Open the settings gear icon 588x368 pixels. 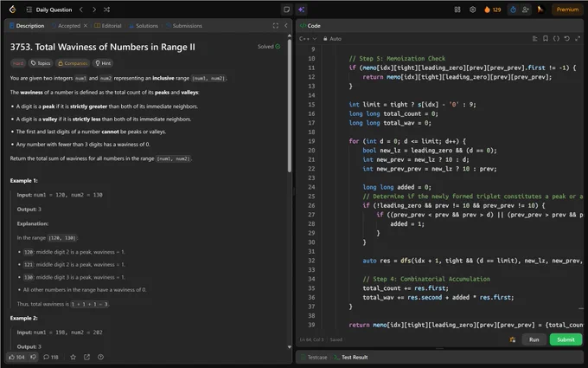coord(473,10)
